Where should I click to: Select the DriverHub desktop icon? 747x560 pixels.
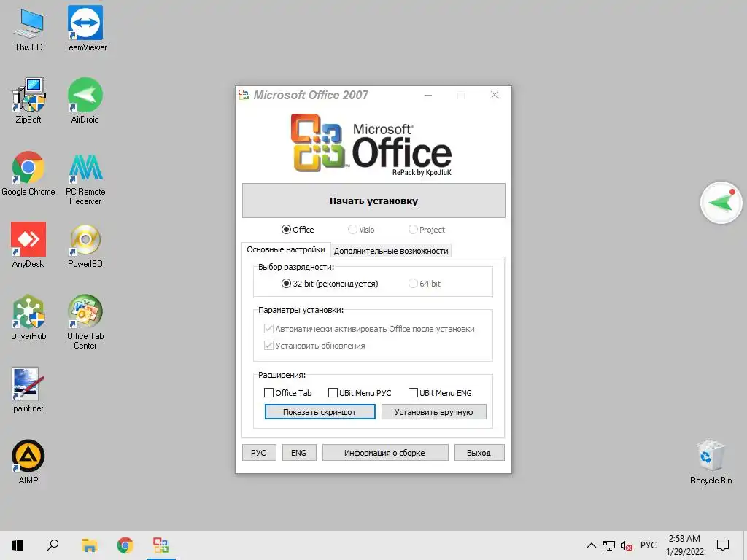pyautogui.click(x=28, y=318)
